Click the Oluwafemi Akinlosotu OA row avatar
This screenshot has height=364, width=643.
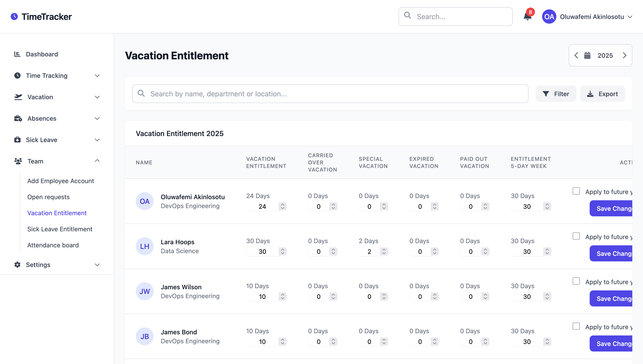[145, 201]
